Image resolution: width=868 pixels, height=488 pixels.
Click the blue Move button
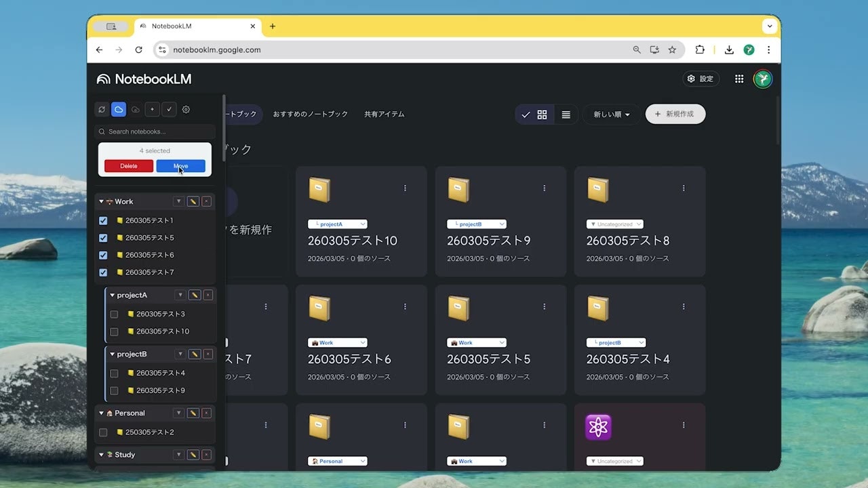point(180,166)
